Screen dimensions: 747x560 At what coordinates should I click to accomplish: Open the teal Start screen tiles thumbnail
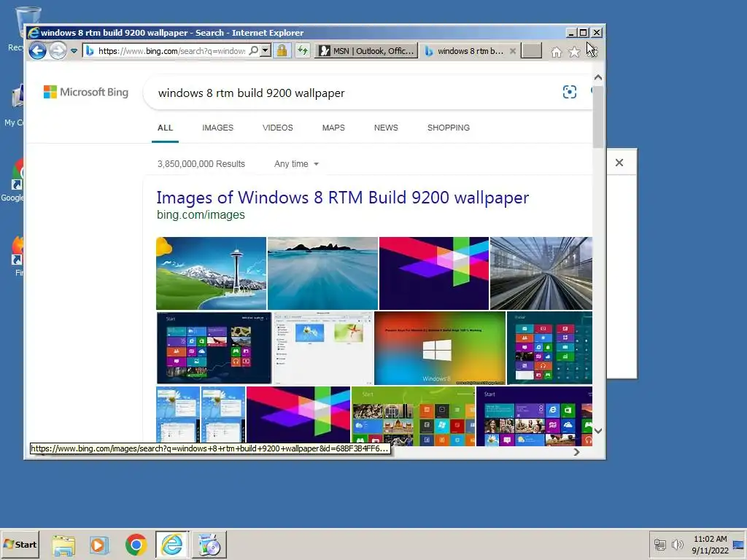coord(550,348)
